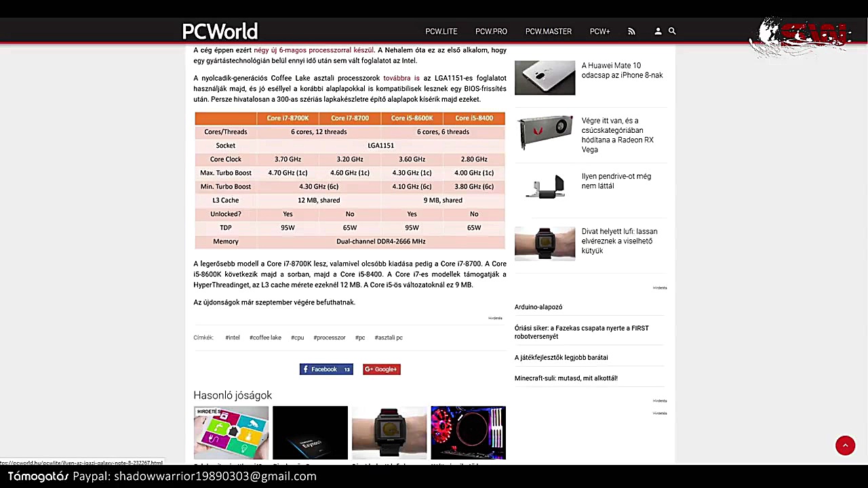This screenshot has width=868, height=488.
Task: Click the LGA1151 socket value
Action: [x=380, y=146]
